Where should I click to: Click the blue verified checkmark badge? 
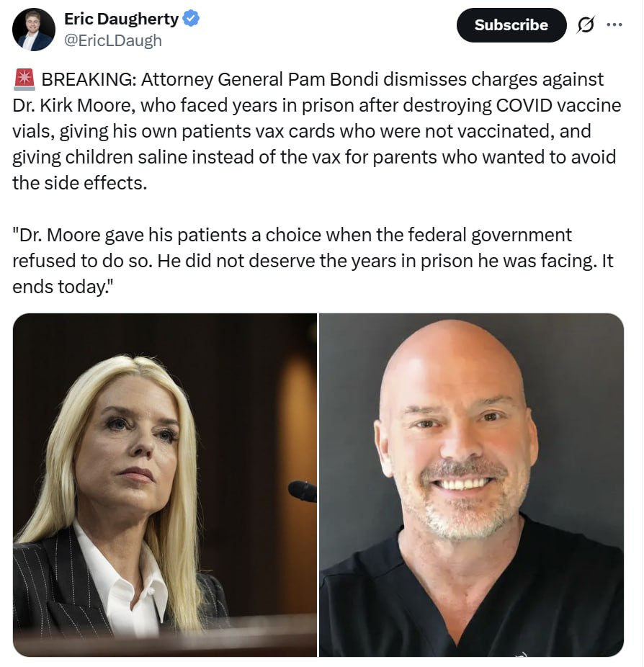click(191, 19)
